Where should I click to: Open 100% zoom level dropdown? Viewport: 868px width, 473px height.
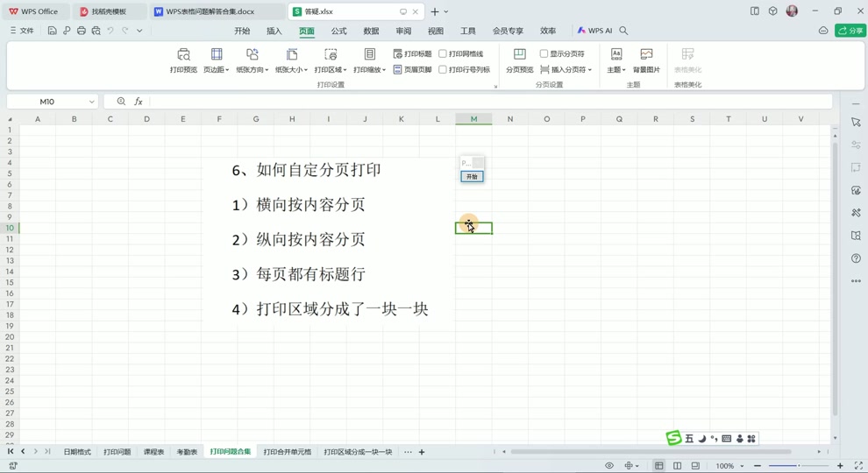coord(729,466)
